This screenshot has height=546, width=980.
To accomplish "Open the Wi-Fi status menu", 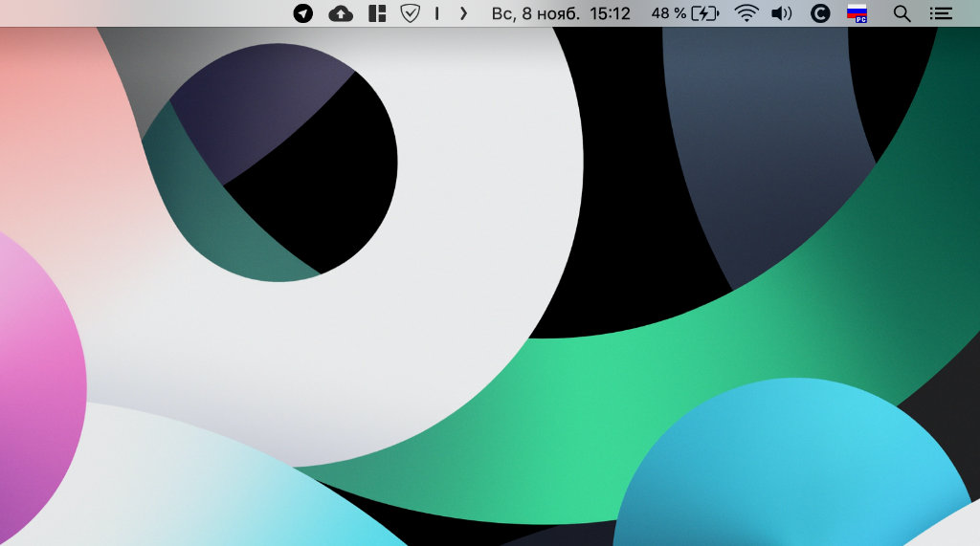I will pyautogui.click(x=746, y=13).
